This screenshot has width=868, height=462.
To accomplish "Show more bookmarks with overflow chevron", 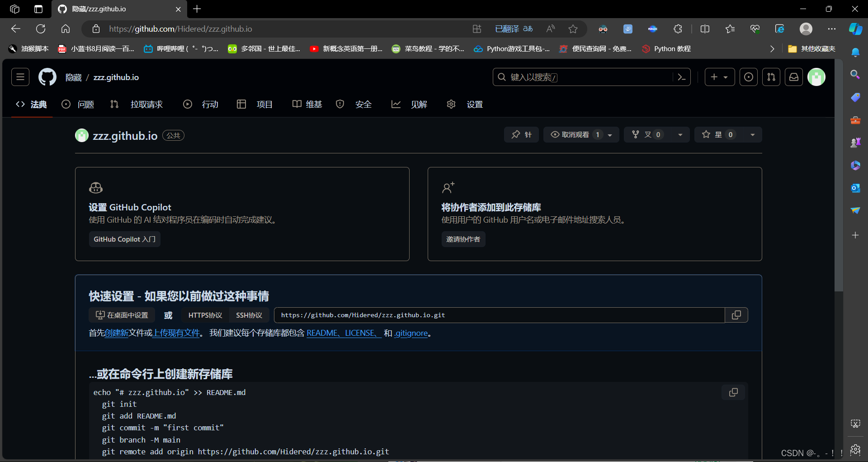I will 772,49.
